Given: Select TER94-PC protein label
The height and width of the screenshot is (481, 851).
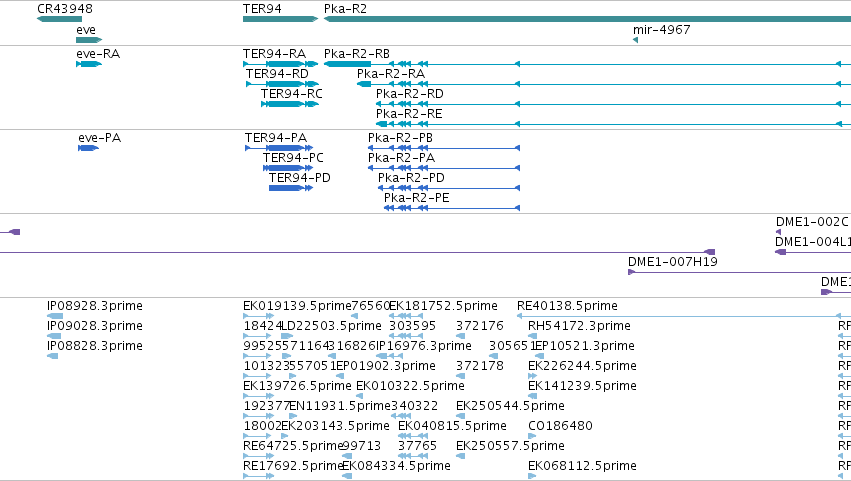Looking at the screenshot, I should pos(293,158).
